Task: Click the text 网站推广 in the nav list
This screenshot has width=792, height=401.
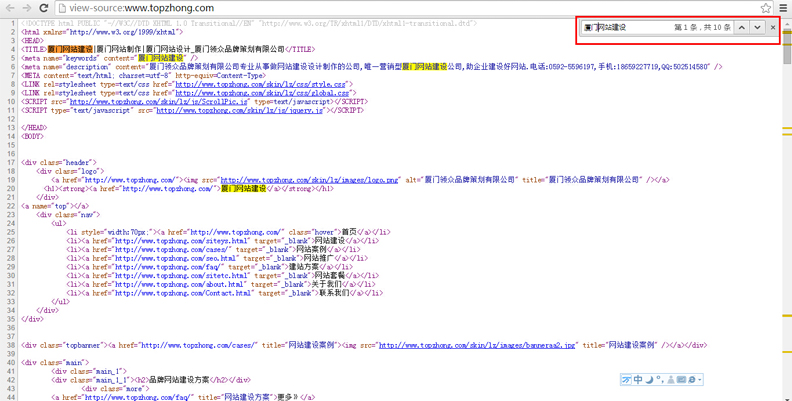Action: [x=319, y=258]
